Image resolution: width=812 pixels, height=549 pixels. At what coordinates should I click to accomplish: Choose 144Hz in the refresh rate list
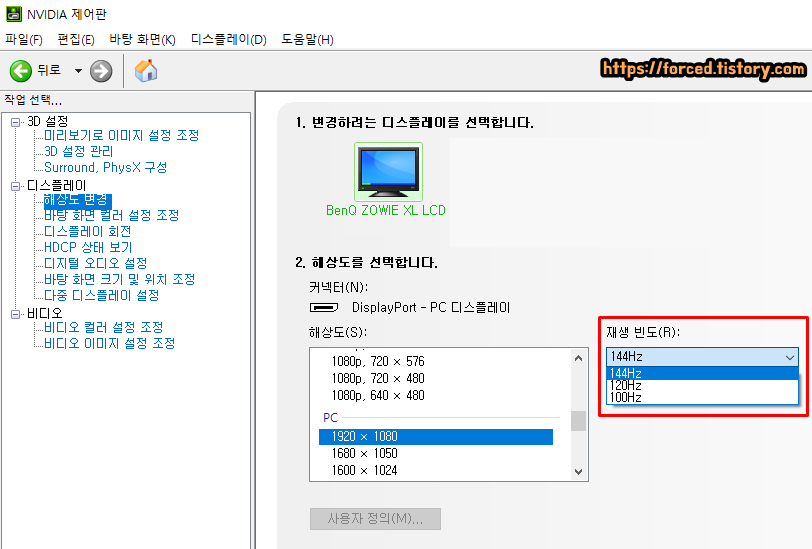(x=702, y=373)
